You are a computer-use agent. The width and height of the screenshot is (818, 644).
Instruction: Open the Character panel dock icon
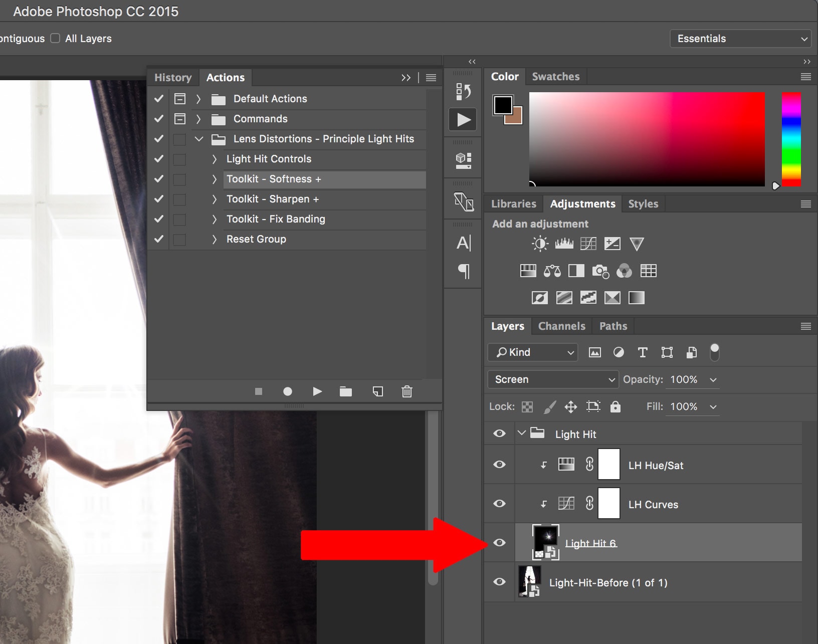click(x=464, y=243)
